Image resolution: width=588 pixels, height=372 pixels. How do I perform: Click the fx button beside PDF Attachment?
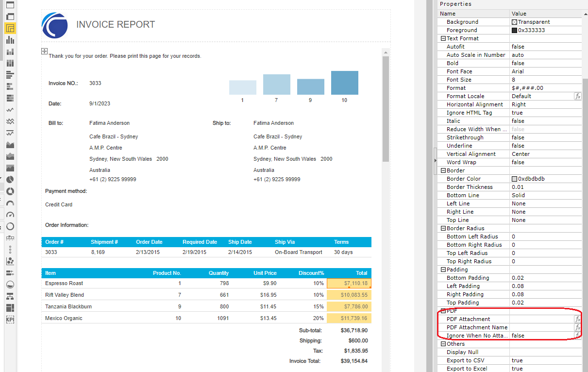point(577,319)
